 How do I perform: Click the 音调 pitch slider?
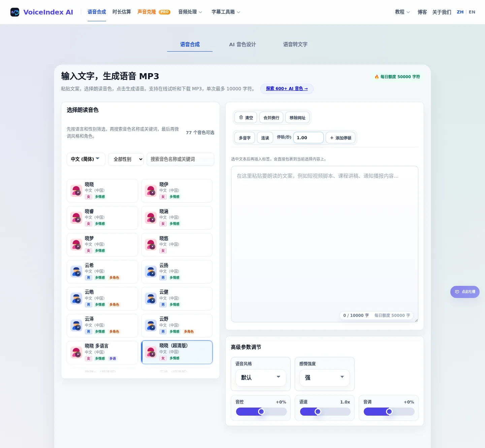pos(389,412)
